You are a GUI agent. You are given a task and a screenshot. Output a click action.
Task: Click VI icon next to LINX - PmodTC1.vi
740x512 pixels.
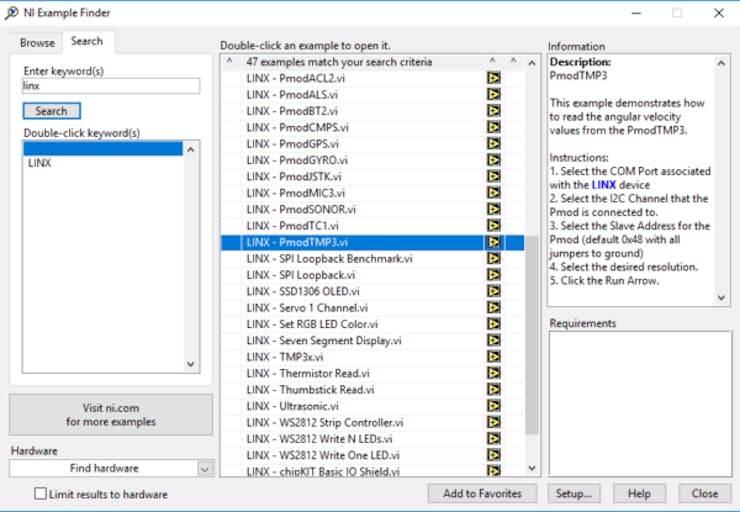(494, 226)
